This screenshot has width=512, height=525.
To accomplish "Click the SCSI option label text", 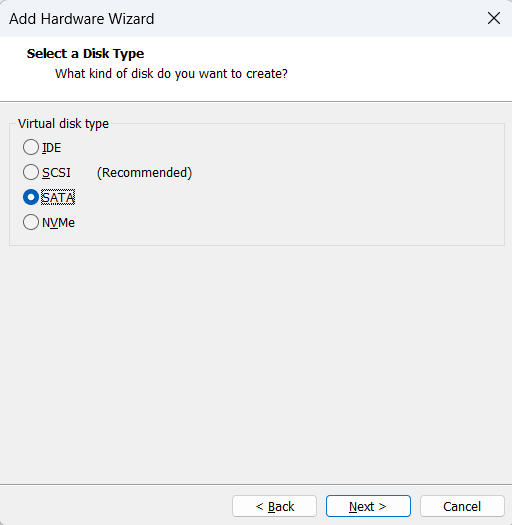I will [56, 173].
